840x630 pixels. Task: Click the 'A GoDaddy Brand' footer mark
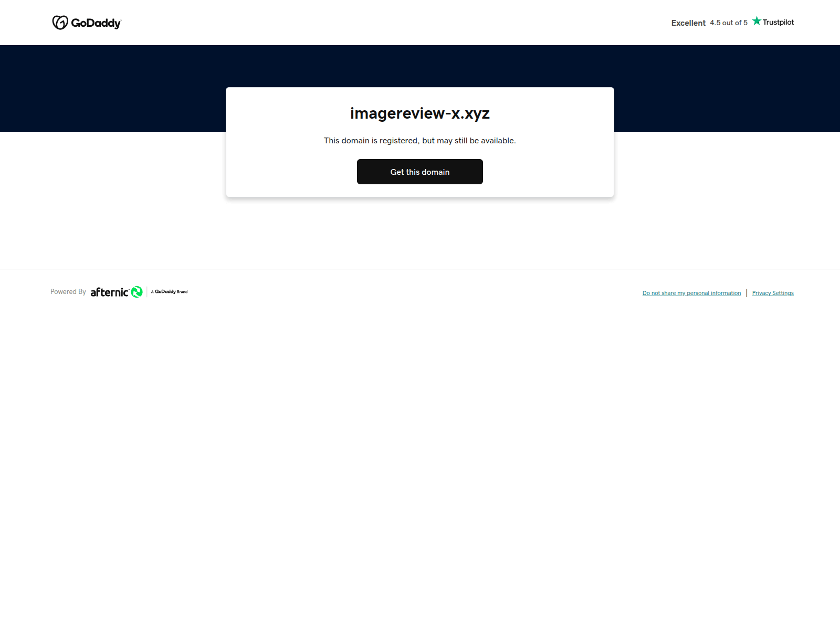[169, 292]
